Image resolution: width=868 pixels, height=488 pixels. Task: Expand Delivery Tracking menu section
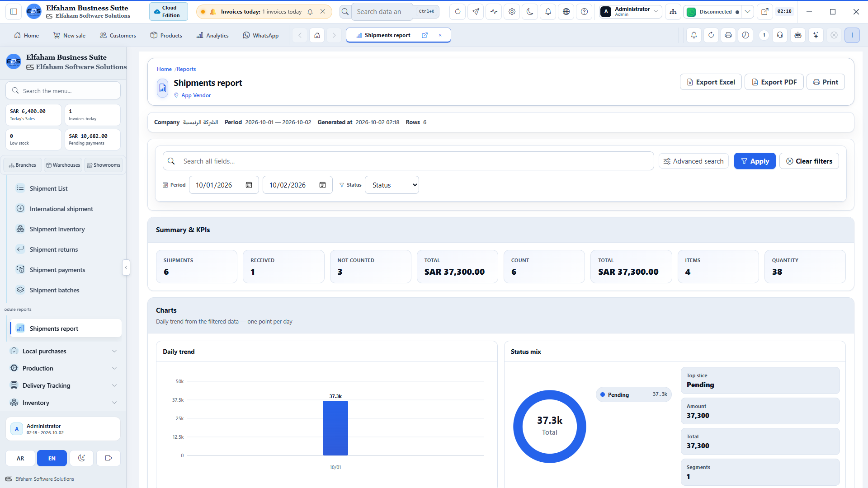pyautogui.click(x=63, y=385)
